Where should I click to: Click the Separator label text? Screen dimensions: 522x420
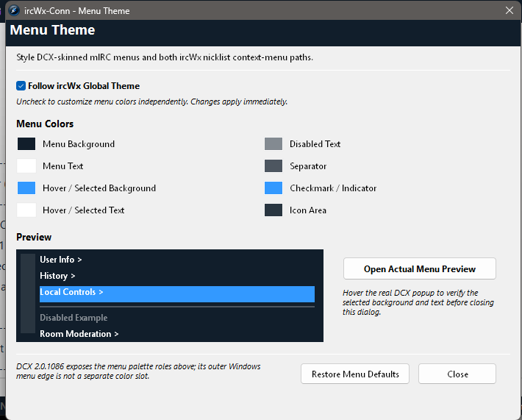308,166
